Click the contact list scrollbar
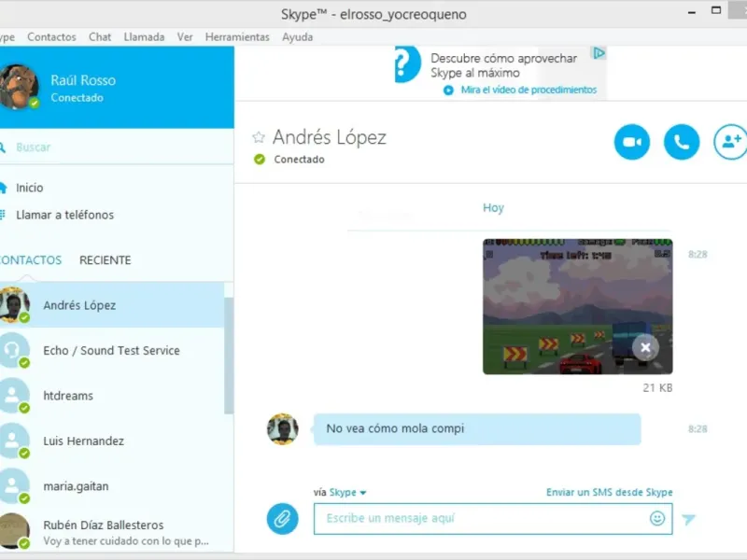This screenshot has width=747, height=560. 229,356
